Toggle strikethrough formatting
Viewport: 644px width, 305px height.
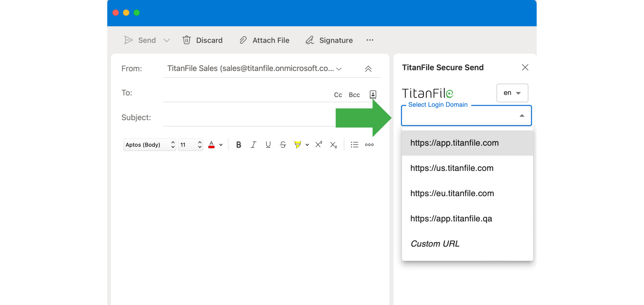[x=283, y=145]
